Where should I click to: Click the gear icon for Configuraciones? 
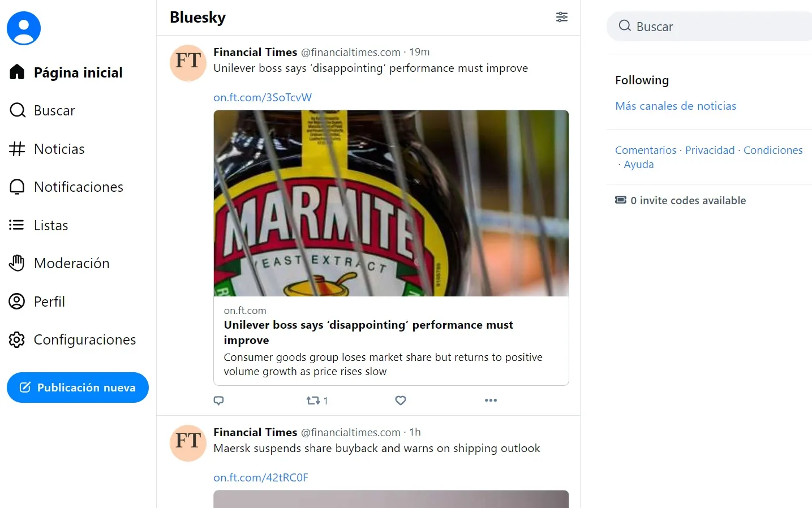(17, 339)
